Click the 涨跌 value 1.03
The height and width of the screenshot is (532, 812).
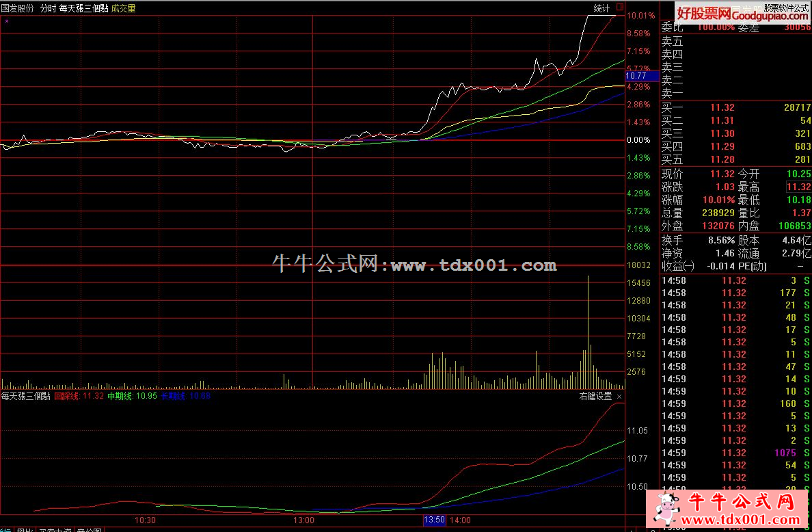pos(725,187)
